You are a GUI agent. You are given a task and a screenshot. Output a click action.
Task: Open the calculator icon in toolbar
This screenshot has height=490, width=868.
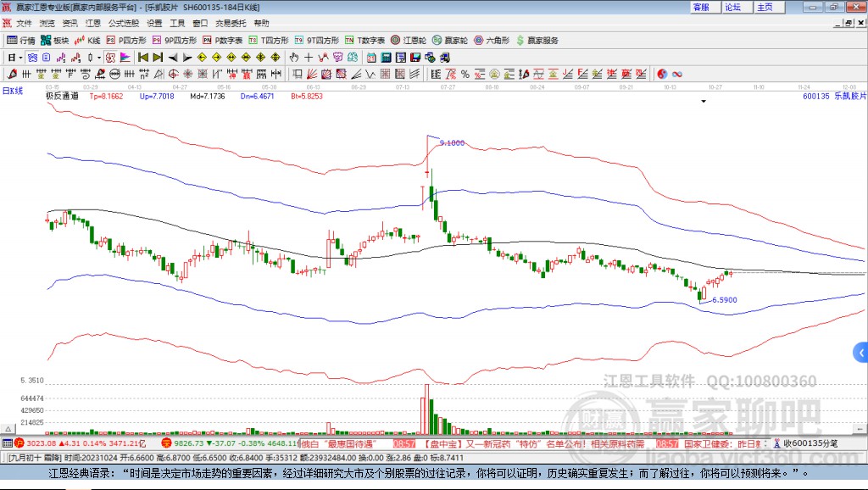386,58
